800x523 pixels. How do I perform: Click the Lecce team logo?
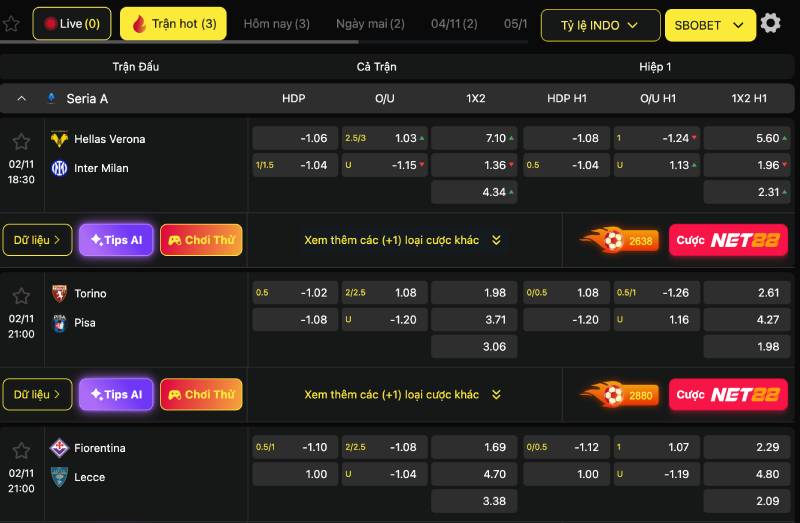coord(59,477)
